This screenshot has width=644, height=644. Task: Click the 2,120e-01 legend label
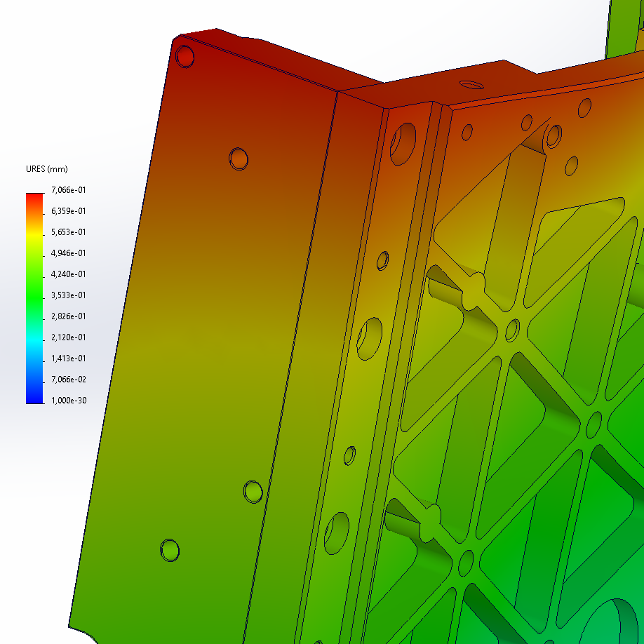click(x=68, y=337)
